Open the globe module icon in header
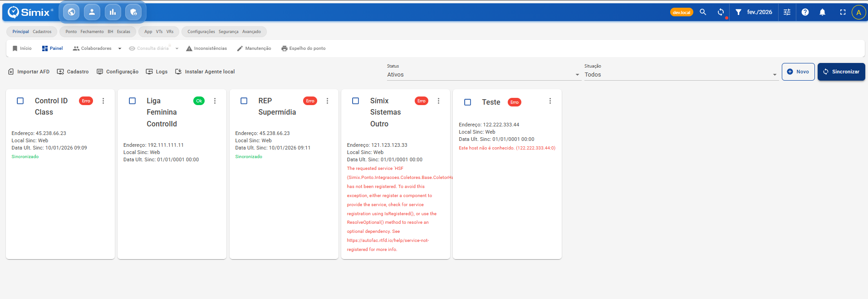 (71, 12)
